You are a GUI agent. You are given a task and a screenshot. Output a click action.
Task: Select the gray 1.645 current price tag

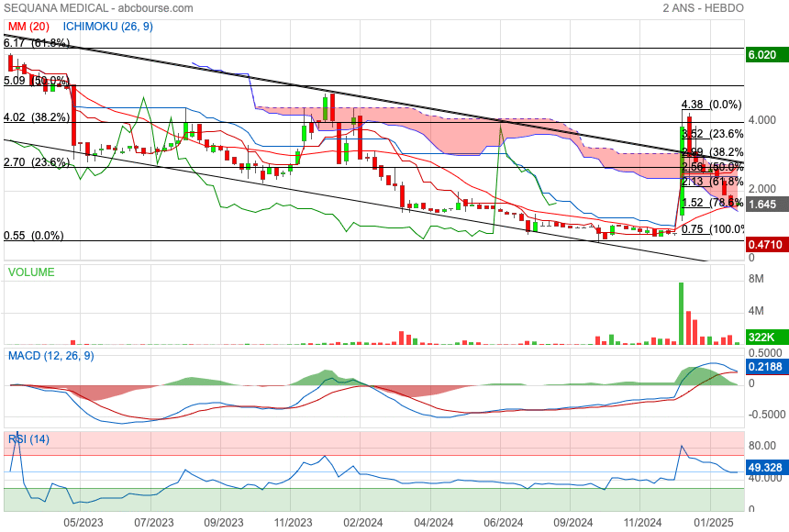767,205
